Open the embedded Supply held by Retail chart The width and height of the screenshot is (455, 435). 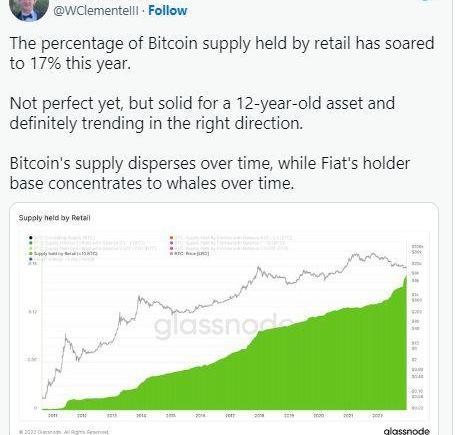pyautogui.click(x=224, y=318)
